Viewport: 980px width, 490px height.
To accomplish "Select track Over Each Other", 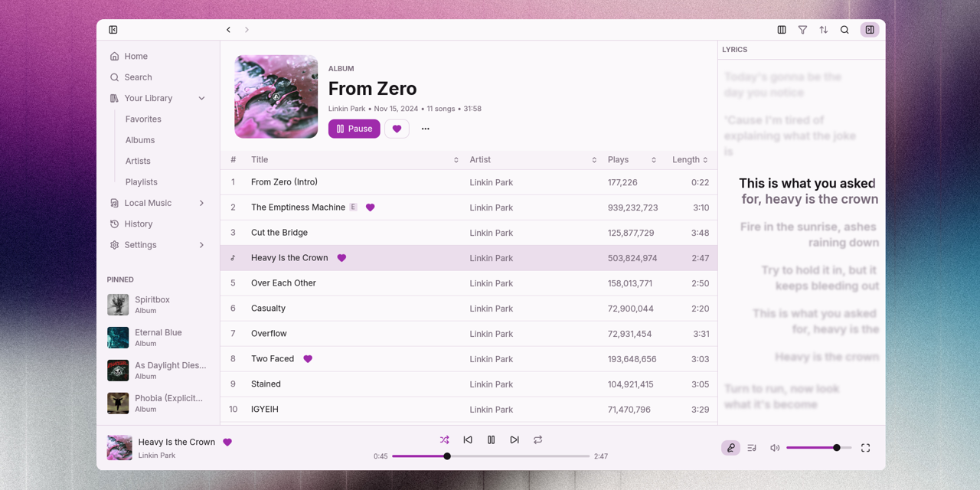I will coord(469,283).
